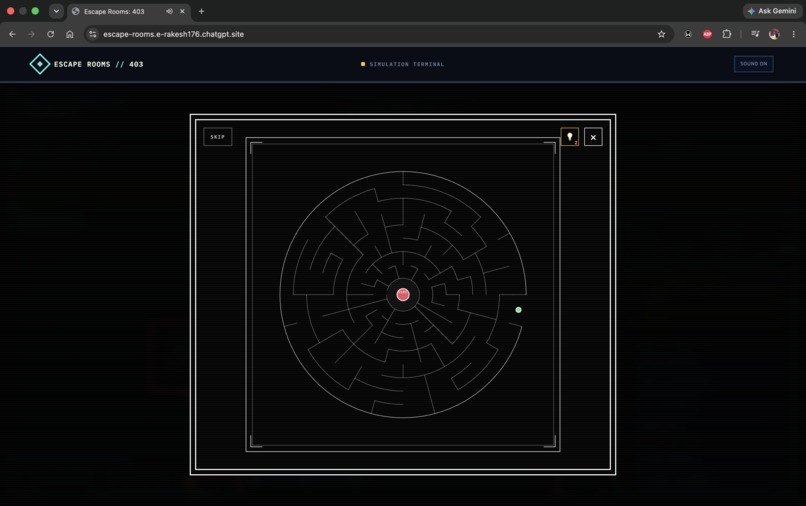Image resolution: width=806 pixels, height=506 pixels.
Task: Bookmark this page with star icon
Action: pyautogui.click(x=662, y=34)
